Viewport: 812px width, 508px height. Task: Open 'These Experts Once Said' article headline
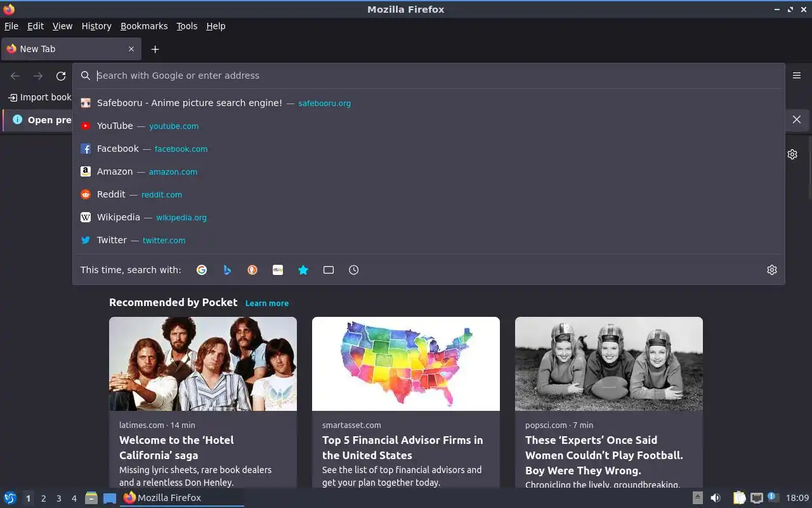604,455
